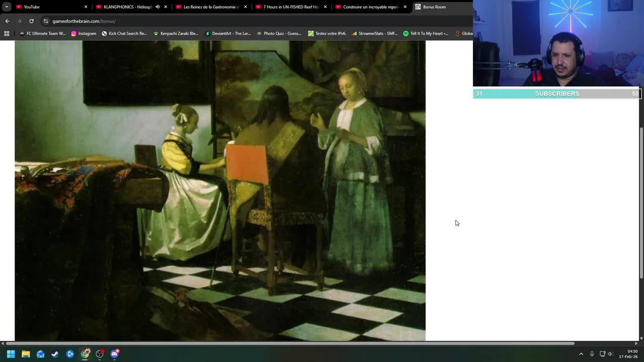The image size is (644, 362).
Task: Open the blue arrow app in taskbar
Action: click(70, 354)
